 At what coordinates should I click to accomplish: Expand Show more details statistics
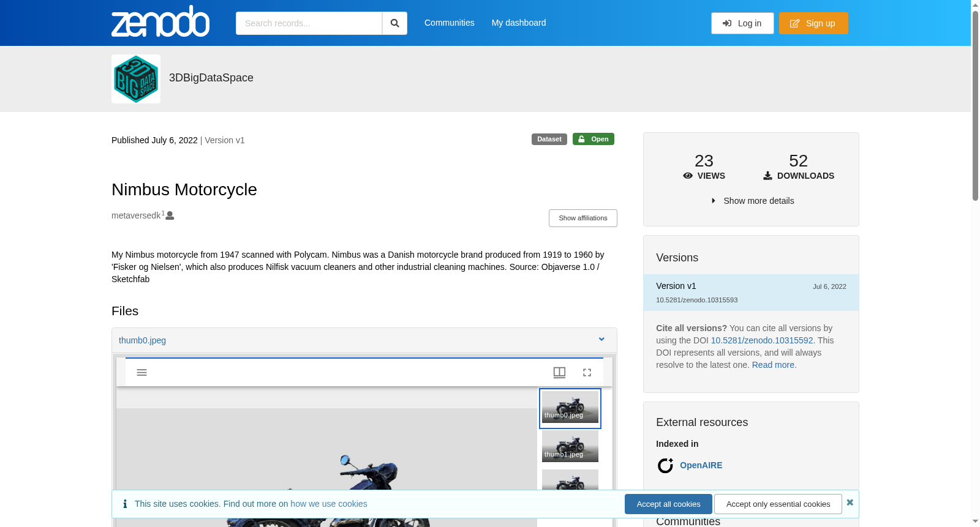(753, 201)
